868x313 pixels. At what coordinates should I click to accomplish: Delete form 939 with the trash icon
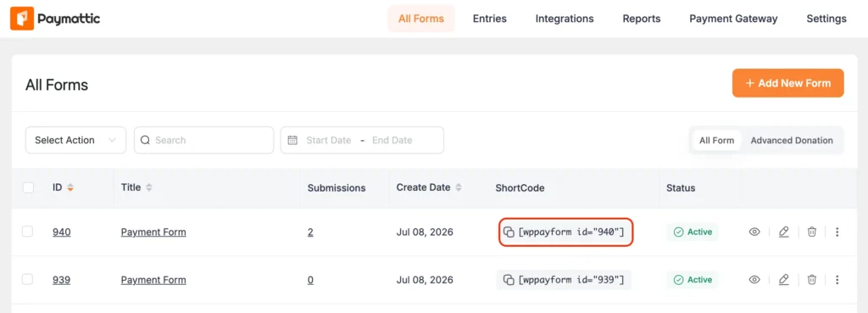(x=811, y=280)
